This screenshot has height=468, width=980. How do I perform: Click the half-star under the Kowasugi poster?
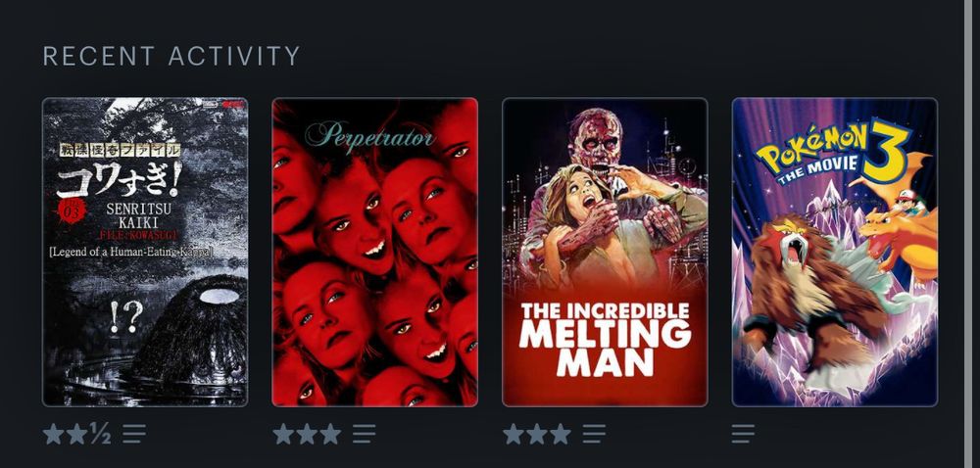100,434
